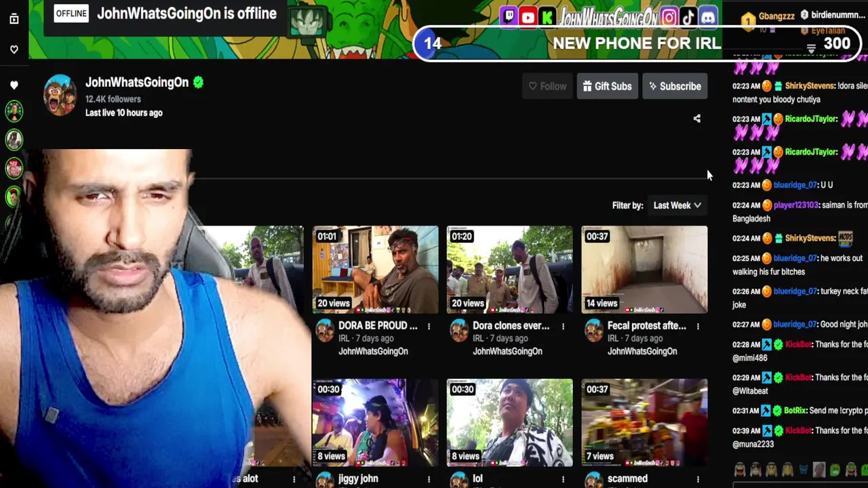This screenshot has width=868, height=488.
Task: Click the Instagram icon in the banner
Action: (x=669, y=18)
